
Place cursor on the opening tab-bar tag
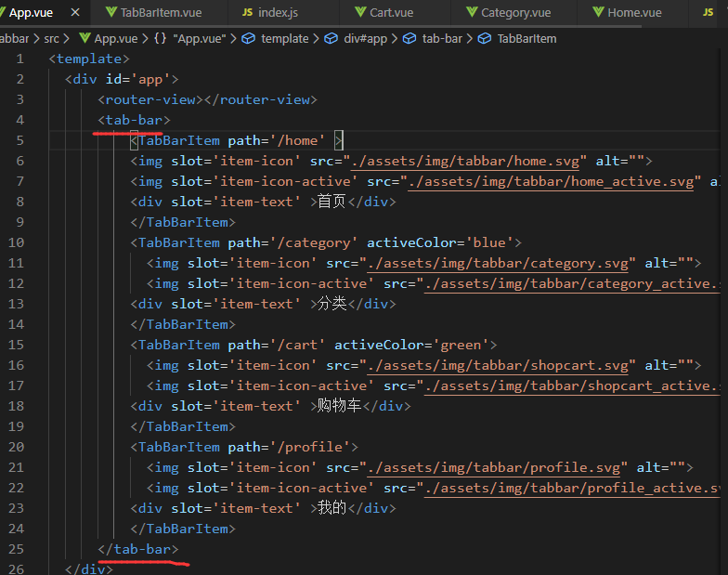click(x=134, y=120)
